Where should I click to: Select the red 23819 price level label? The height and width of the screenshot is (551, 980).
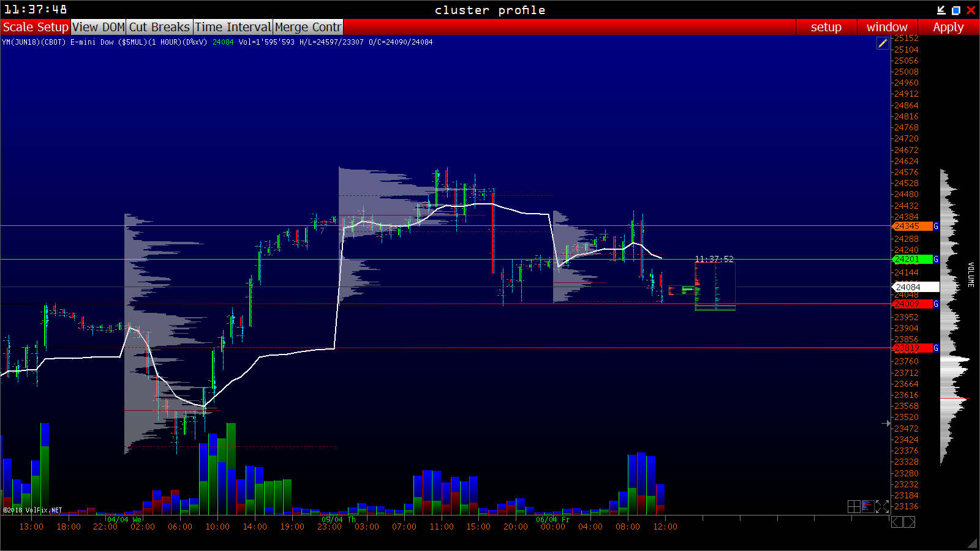[x=912, y=348]
